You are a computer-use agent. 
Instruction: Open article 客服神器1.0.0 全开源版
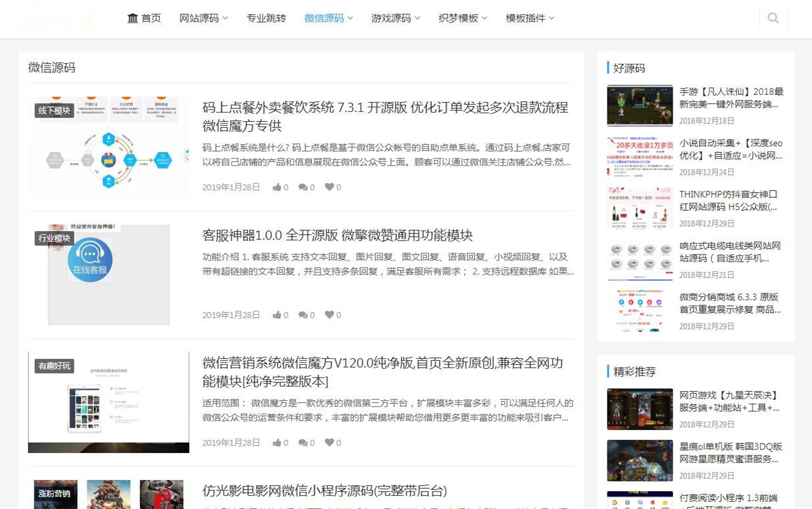coord(338,235)
